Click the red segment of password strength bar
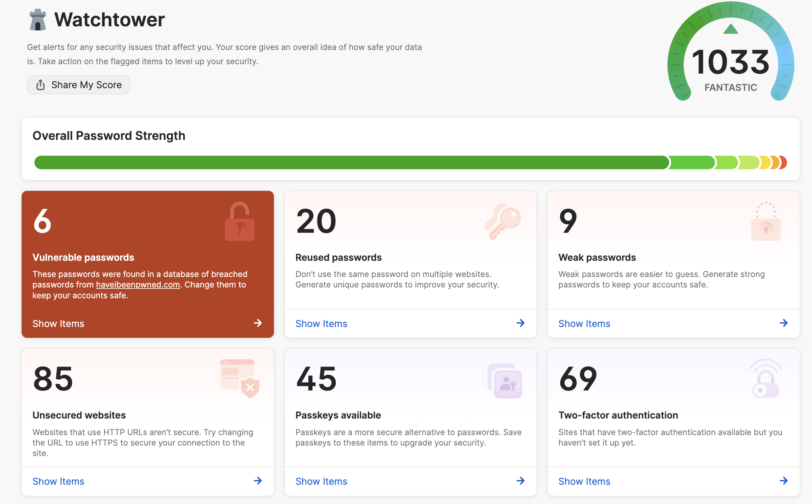The image size is (812, 504). point(784,162)
